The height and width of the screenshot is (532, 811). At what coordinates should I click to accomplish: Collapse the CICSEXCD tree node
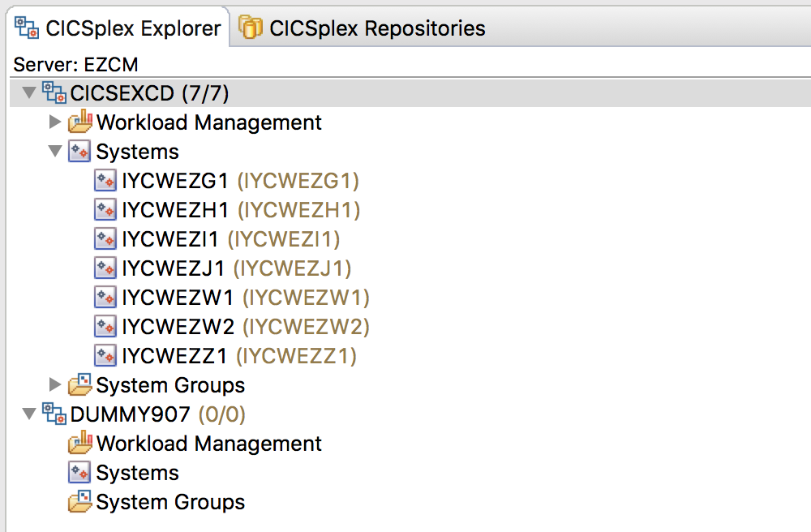pos(28,92)
